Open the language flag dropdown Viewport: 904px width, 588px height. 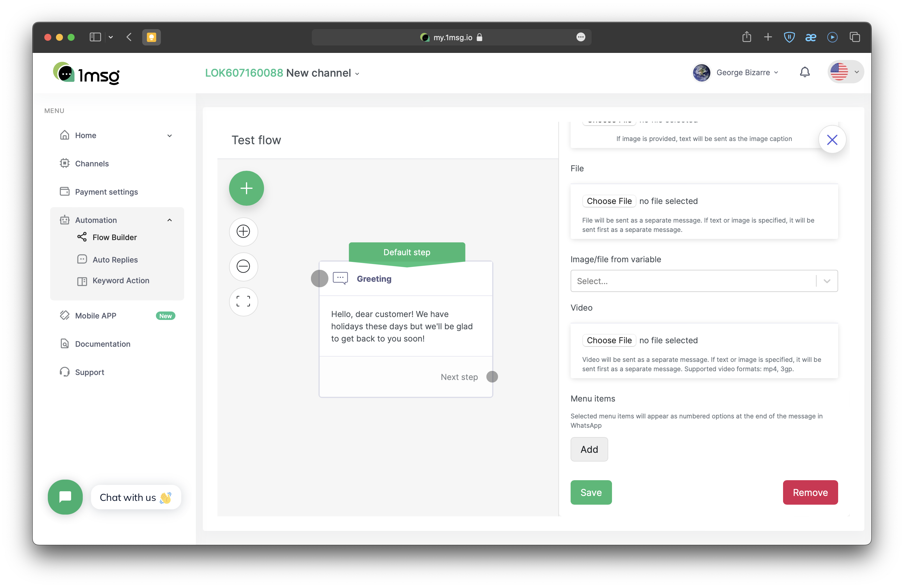point(845,72)
